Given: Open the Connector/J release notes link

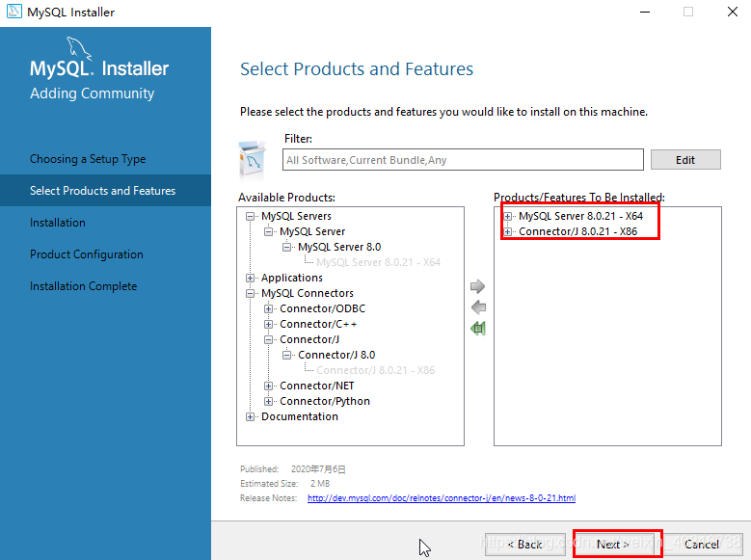Looking at the screenshot, I should (x=442, y=498).
